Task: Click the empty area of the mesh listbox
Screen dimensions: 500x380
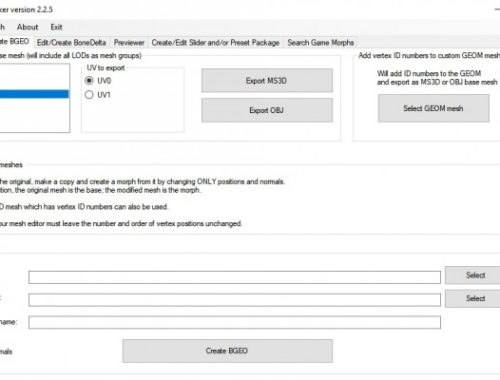Action: 34,115
